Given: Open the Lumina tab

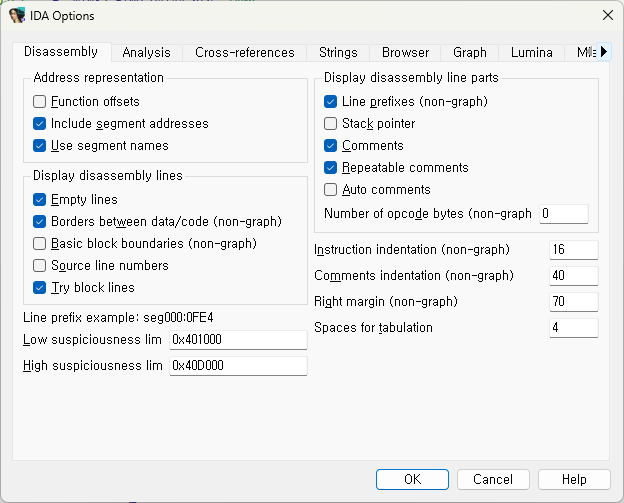Looking at the screenshot, I should click(532, 53).
